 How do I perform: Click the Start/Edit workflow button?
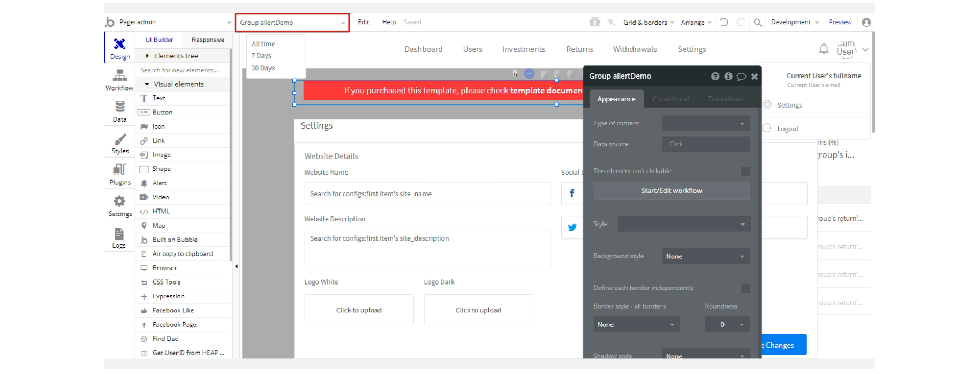click(671, 191)
